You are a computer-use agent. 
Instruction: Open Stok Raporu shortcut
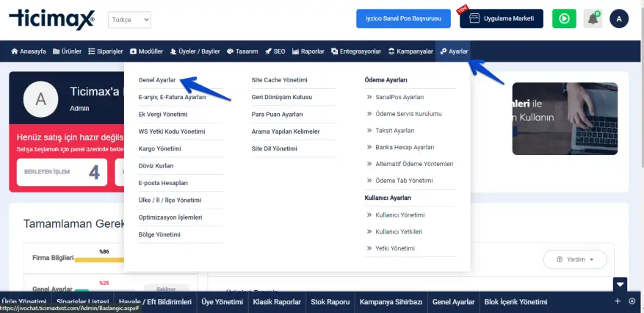coord(330,302)
